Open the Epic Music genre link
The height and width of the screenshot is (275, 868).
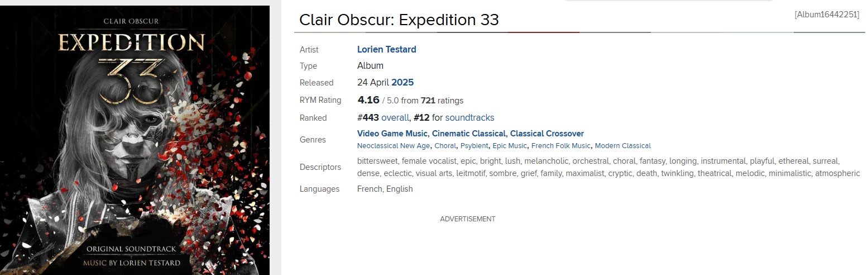click(x=509, y=146)
